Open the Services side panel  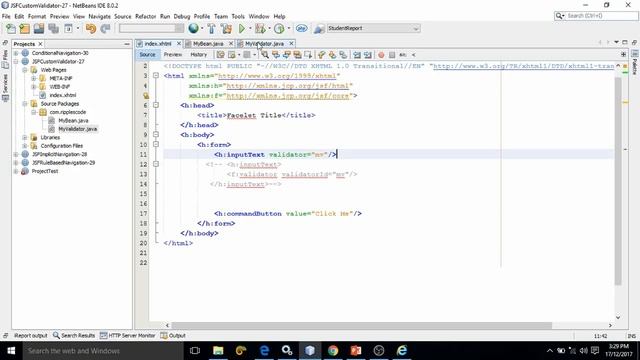tap(5, 87)
